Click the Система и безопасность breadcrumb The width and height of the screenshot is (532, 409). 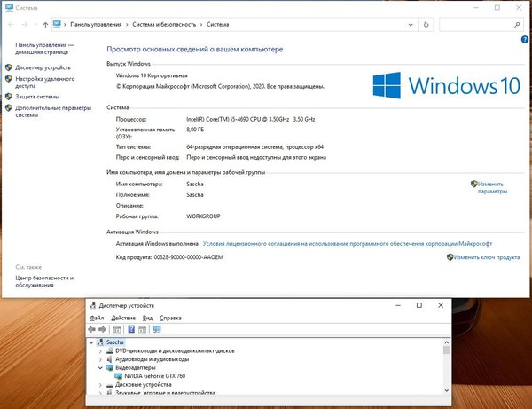pos(164,25)
